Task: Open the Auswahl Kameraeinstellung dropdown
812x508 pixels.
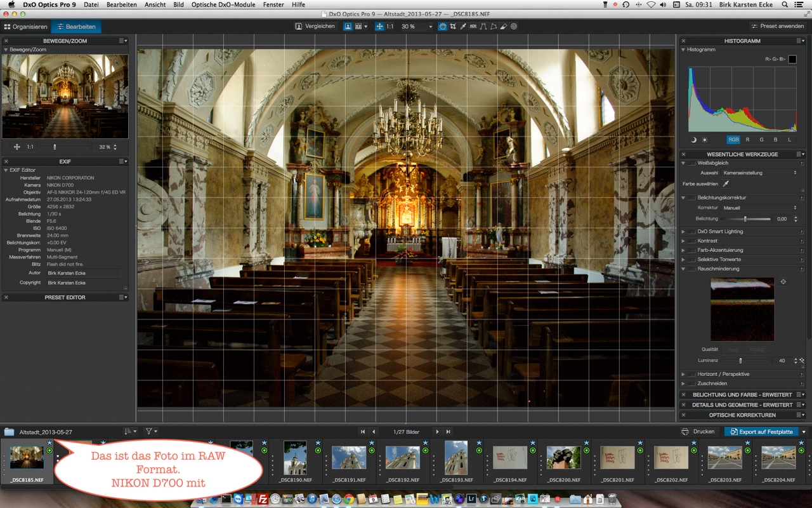Action: point(760,173)
